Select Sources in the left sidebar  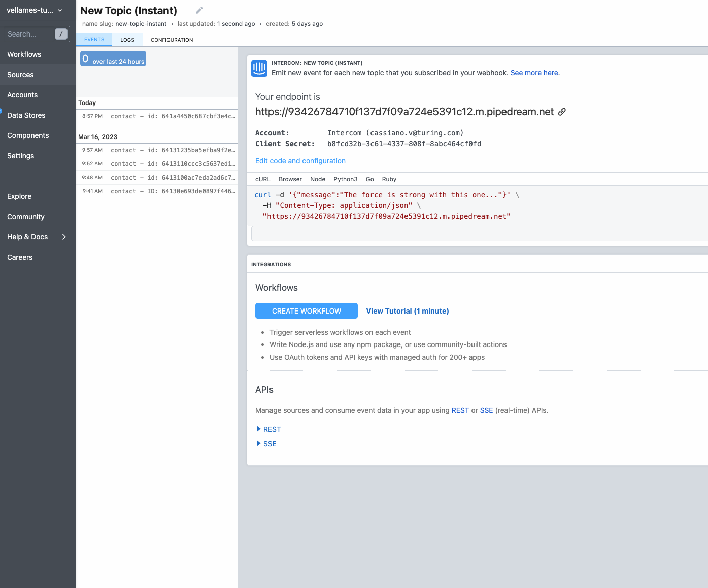(x=20, y=75)
